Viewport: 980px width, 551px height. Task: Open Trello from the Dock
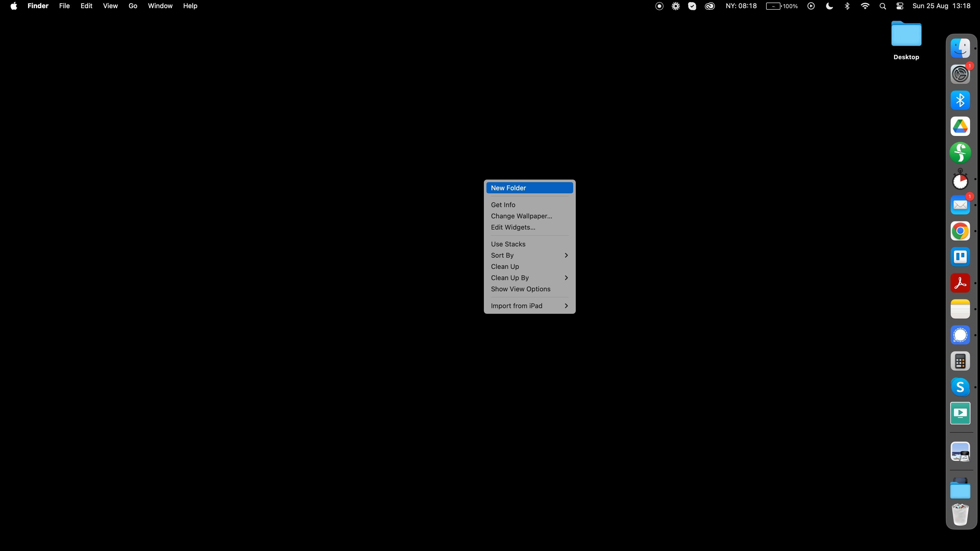(x=960, y=257)
